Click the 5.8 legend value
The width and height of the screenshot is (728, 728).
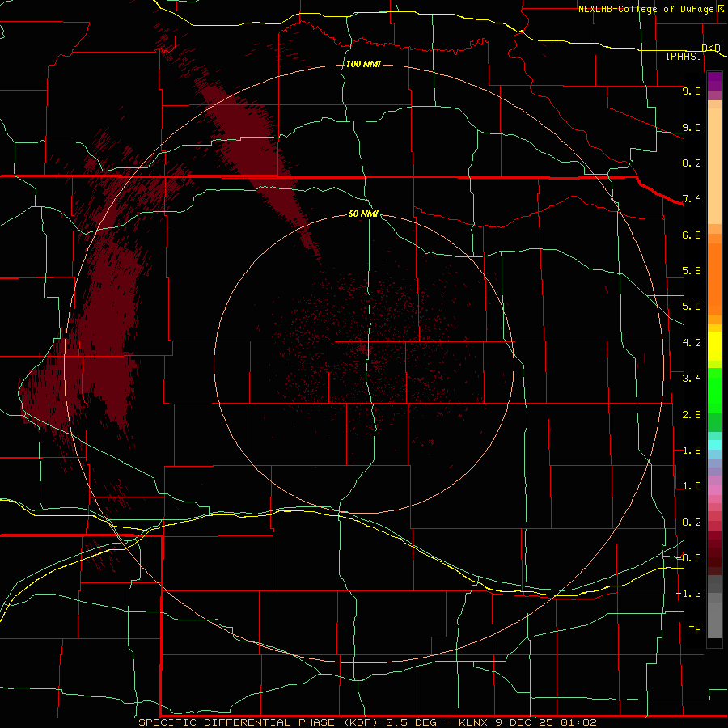(692, 271)
